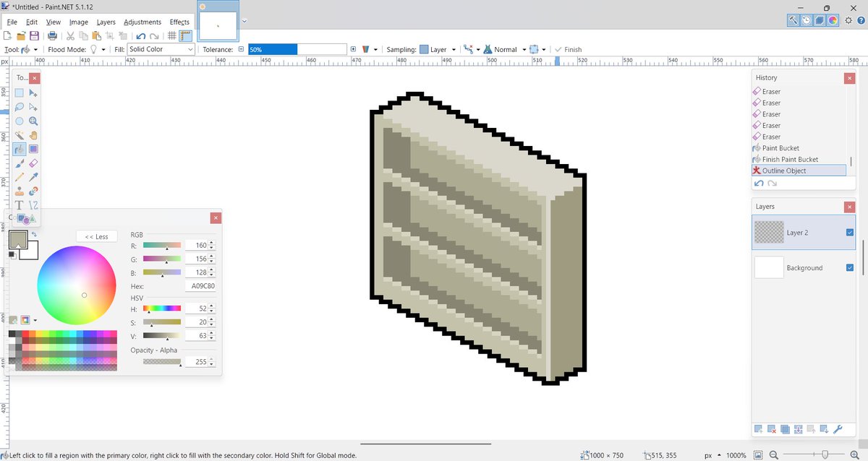The width and height of the screenshot is (868, 461).
Task: Select the Zoom magnifier tool
Action: pos(33,121)
